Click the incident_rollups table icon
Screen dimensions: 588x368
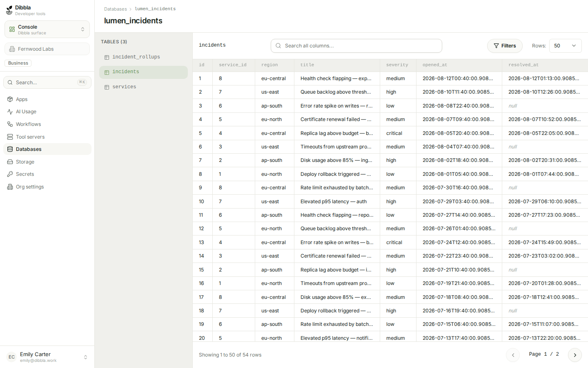[107, 57]
